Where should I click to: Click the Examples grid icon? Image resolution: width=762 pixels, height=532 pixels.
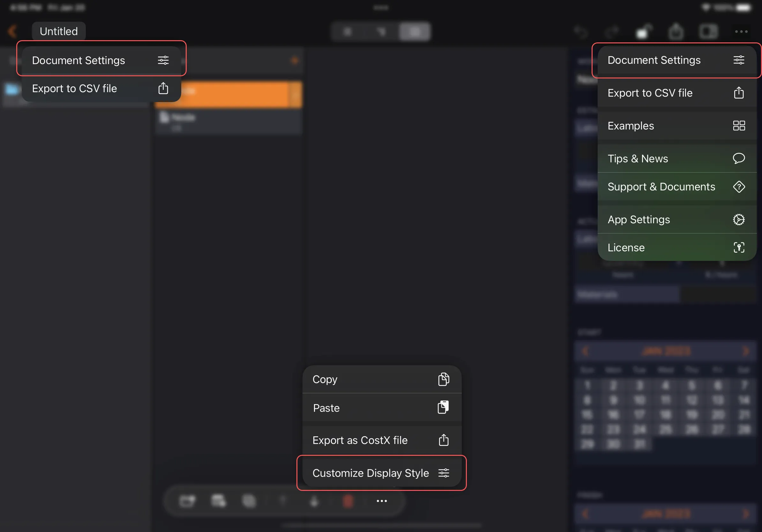point(739,126)
